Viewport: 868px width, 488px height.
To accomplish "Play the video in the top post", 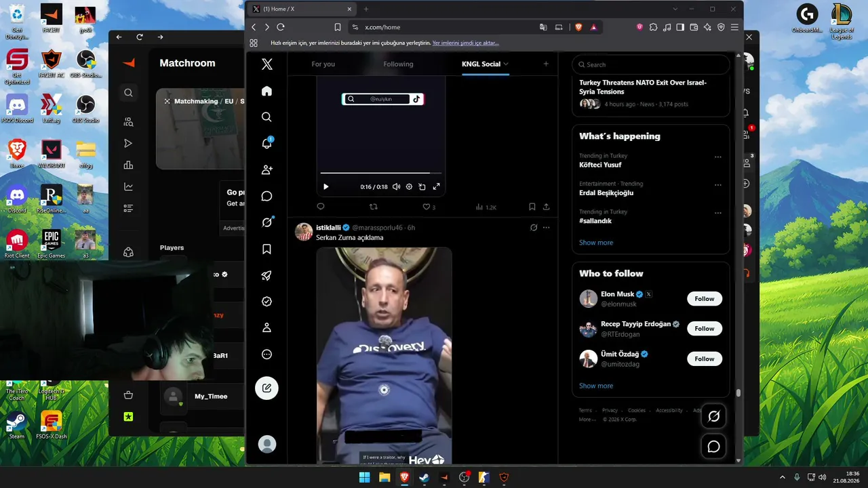I will [325, 187].
